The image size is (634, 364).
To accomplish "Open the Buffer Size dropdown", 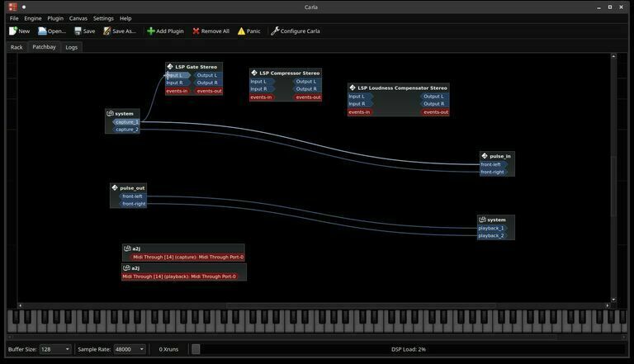I will click(x=55, y=349).
